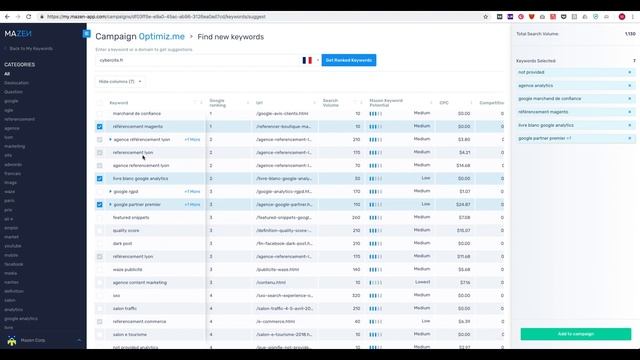640x360 pixels.
Task: Click the 'Get Ranked Keywords' button
Action: pos(349,60)
